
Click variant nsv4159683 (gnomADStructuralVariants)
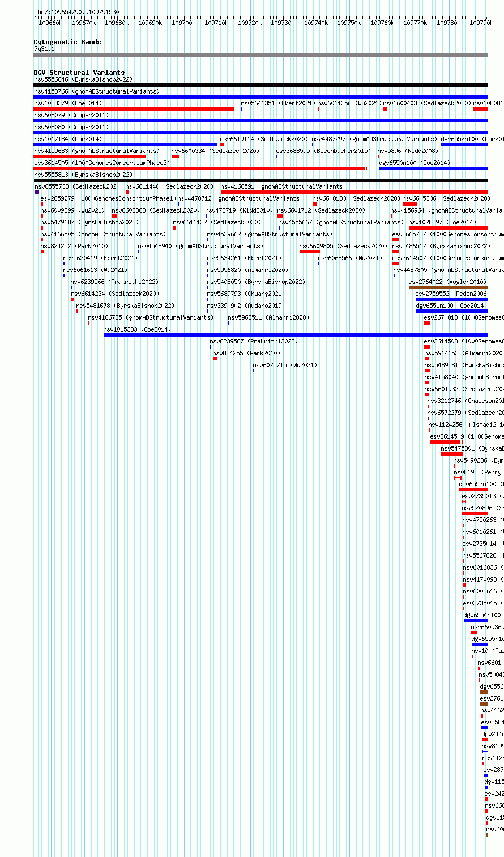click(x=97, y=151)
